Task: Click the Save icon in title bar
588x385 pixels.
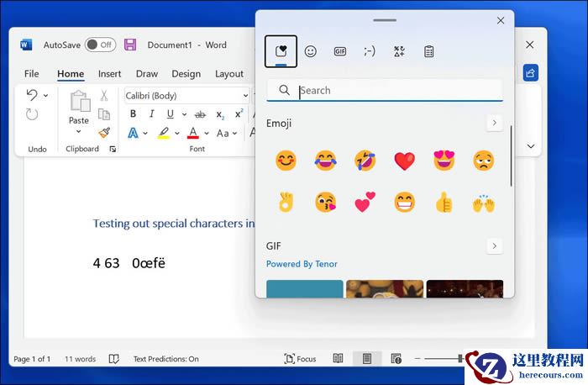Action: coord(130,45)
